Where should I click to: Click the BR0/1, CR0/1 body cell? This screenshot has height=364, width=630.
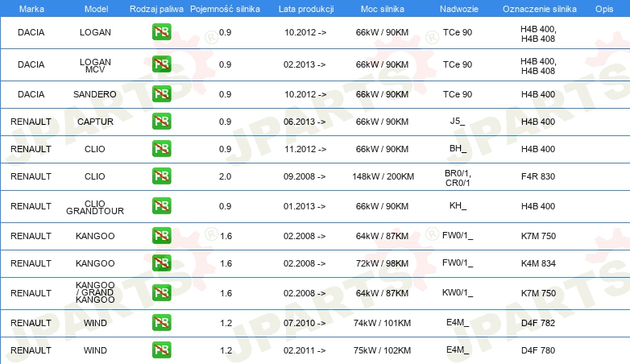pyautogui.click(x=458, y=178)
